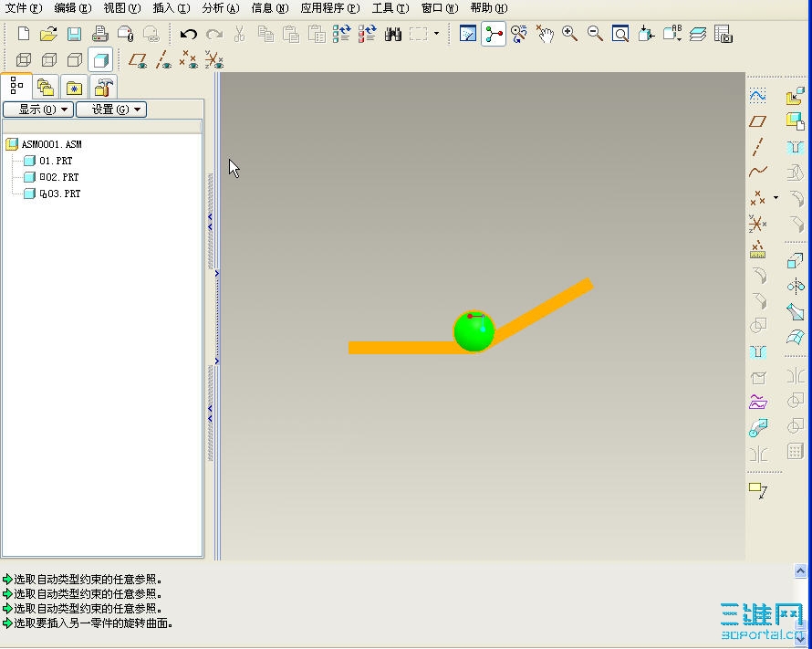Image resolution: width=812 pixels, height=649 pixels.
Task: Create a datum coordinate system from right toolbar
Action: tap(757, 224)
